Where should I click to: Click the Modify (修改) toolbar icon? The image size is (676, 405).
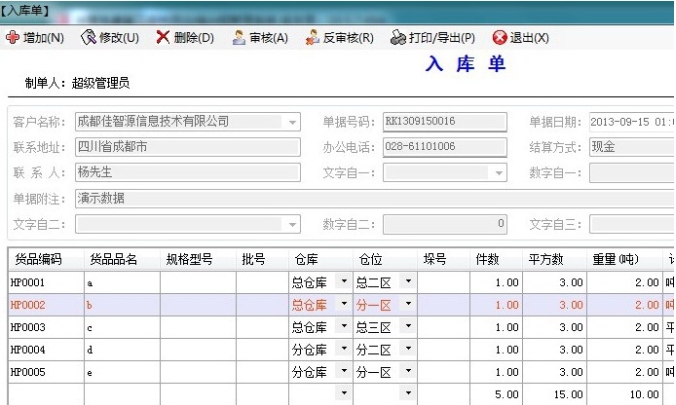coord(88,38)
